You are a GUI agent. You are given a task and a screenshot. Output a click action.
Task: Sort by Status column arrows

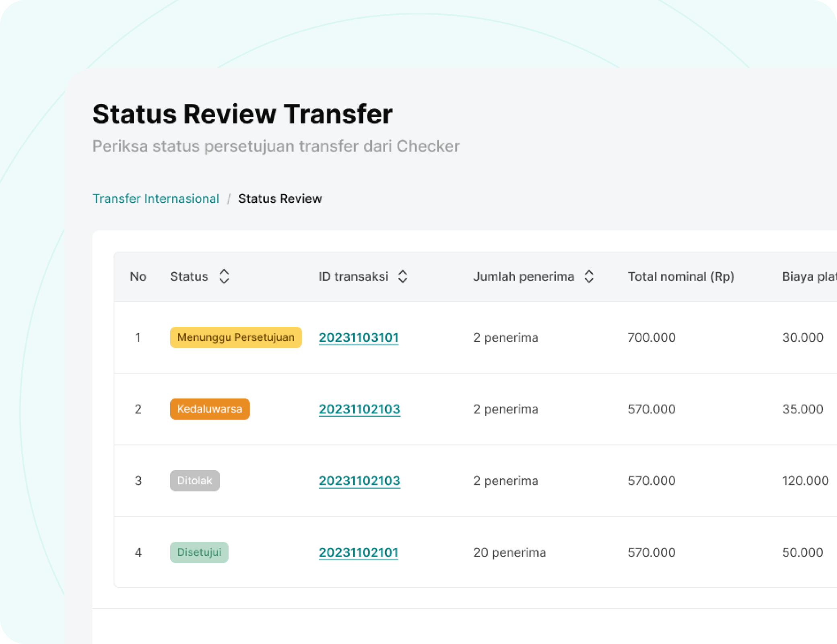pos(224,277)
